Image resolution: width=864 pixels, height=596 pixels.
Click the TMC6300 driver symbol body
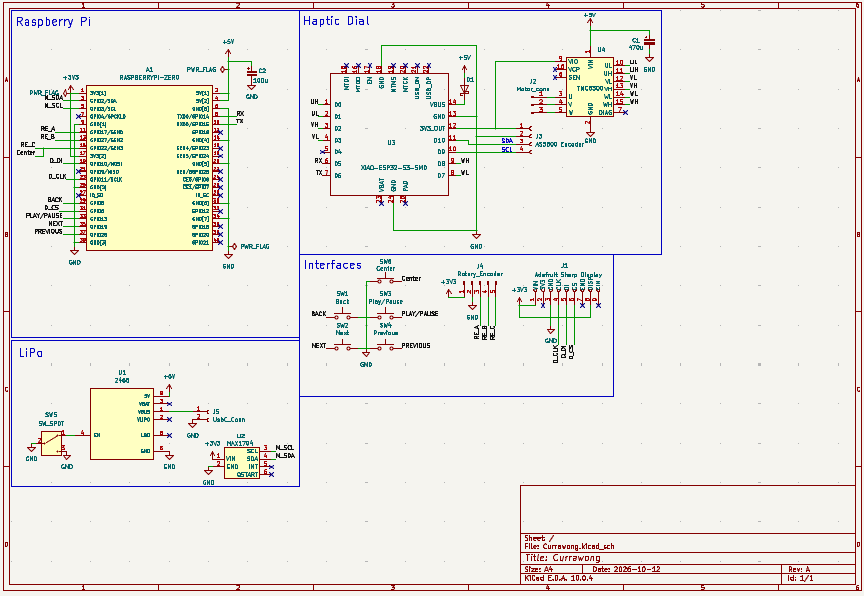coord(590,87)
